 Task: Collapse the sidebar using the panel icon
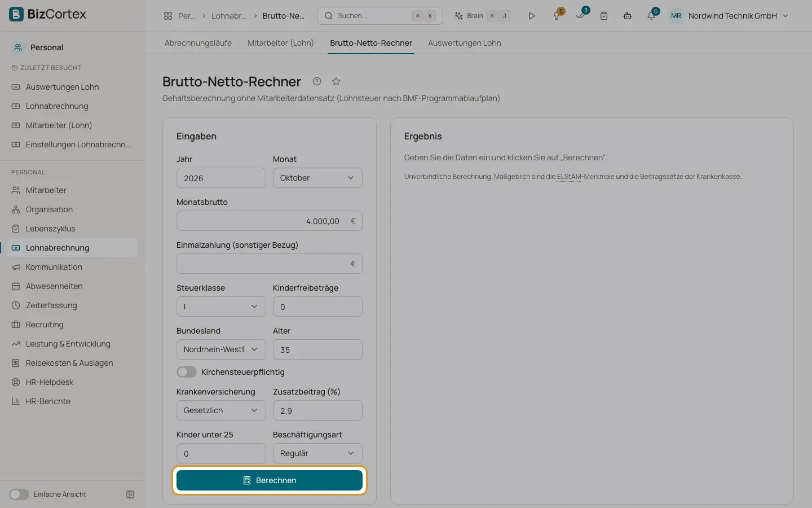(x=130, y=494)
